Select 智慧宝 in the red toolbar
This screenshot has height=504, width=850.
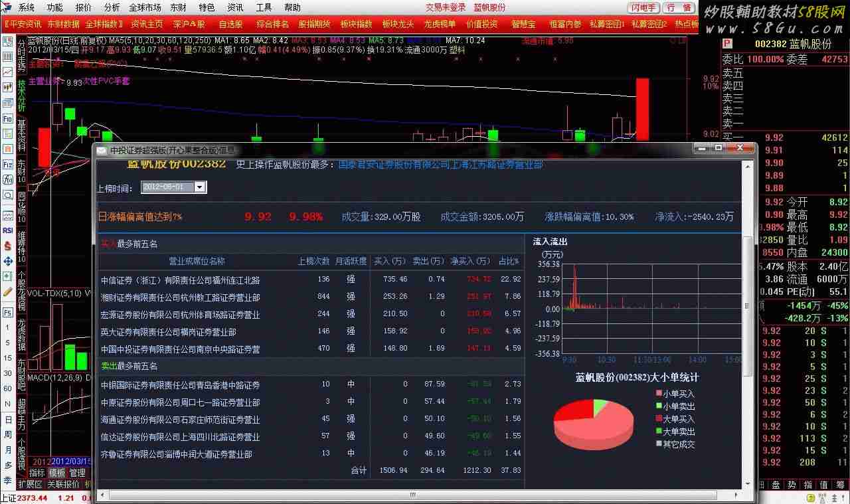[523, 24]
